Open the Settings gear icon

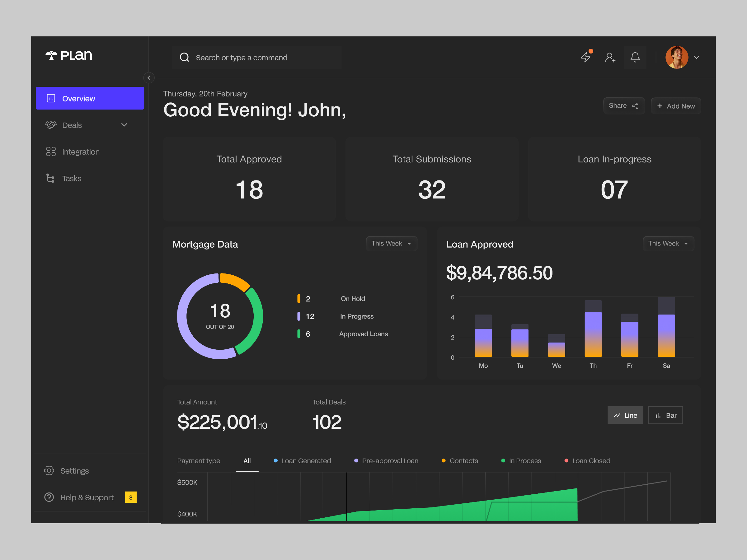click(x=49, y=470)
